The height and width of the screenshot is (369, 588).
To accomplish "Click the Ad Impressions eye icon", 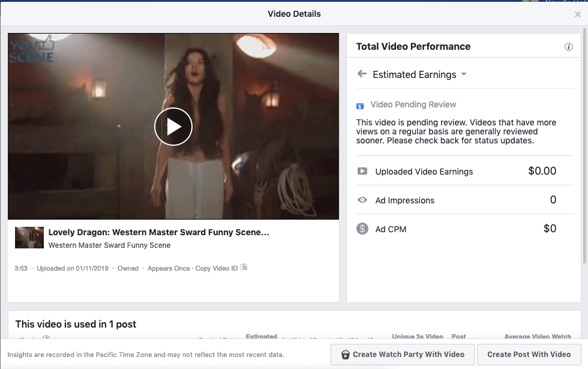I will click(362, 200).
